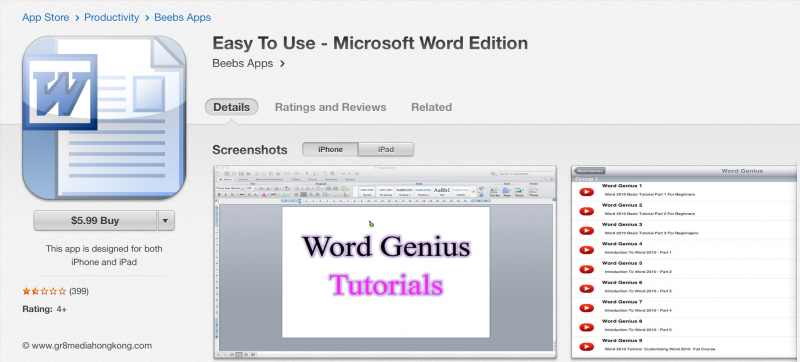800x362 pixels.
Task: Click the play icon beside Word Genius 2
Action: [x=586, y=211]
